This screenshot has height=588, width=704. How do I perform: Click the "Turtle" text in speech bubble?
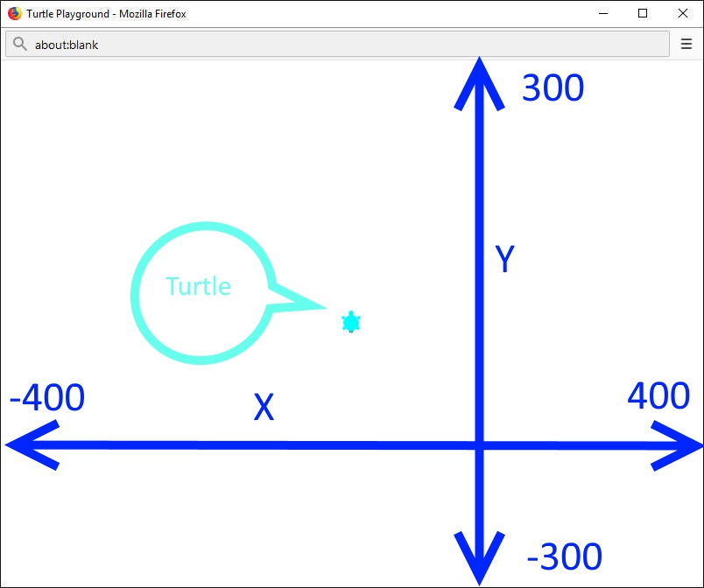[198, 286]
